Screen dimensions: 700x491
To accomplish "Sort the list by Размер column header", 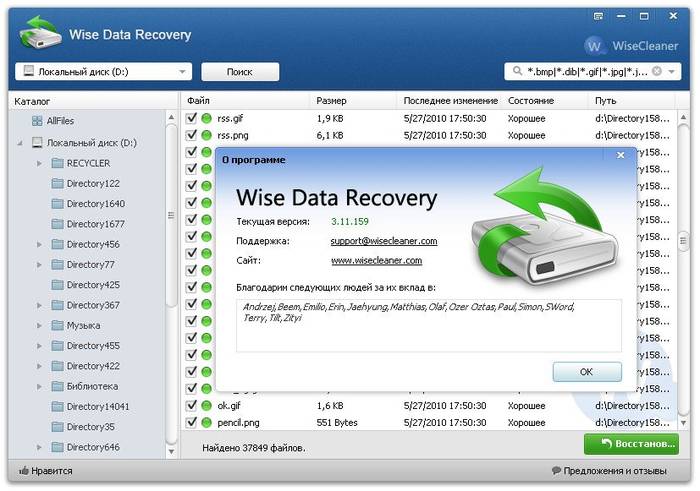I will coord(331,101).
